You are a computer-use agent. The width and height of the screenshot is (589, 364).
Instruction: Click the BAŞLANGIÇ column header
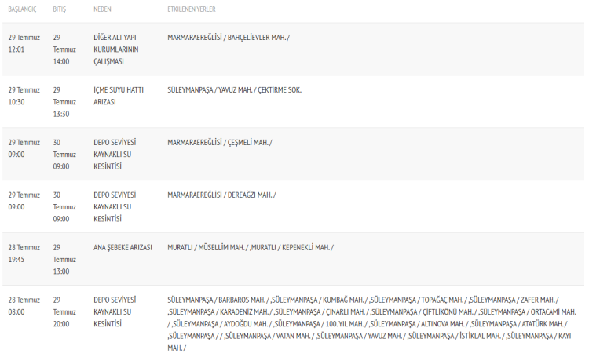[24, 9]
